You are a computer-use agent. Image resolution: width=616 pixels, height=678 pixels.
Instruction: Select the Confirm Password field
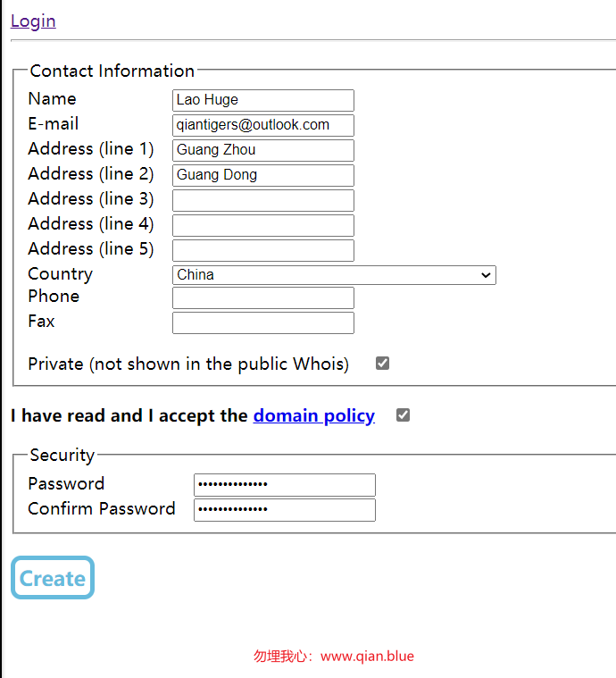pos(285,510)
